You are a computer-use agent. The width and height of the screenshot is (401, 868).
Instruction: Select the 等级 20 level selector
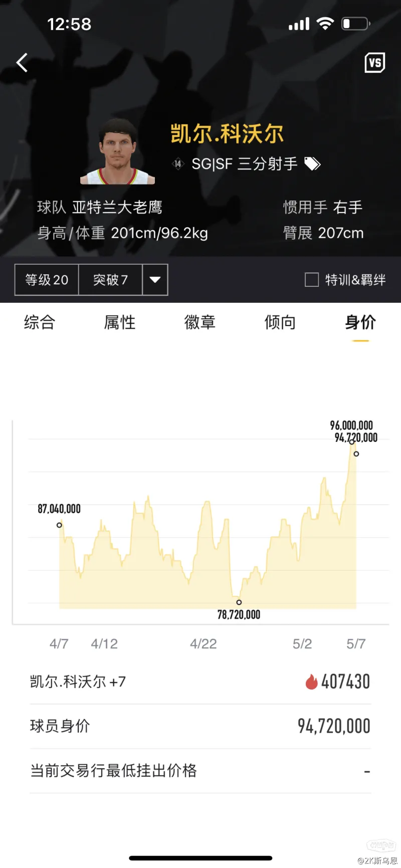coord(47,280)
